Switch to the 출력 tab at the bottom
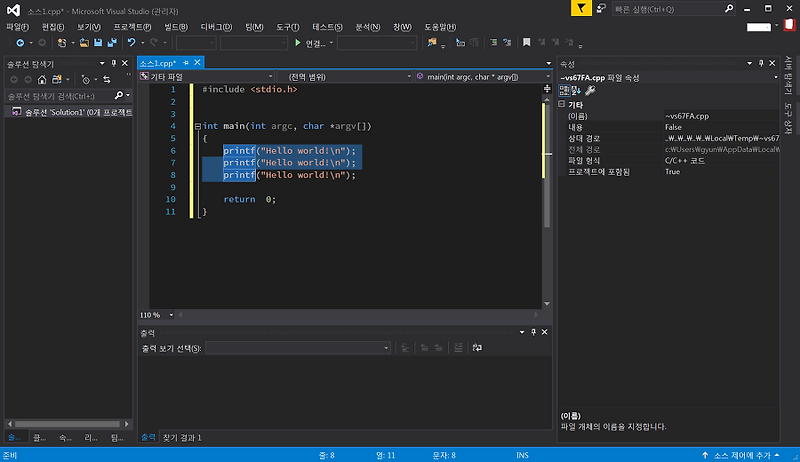 [x=148, y=438]
